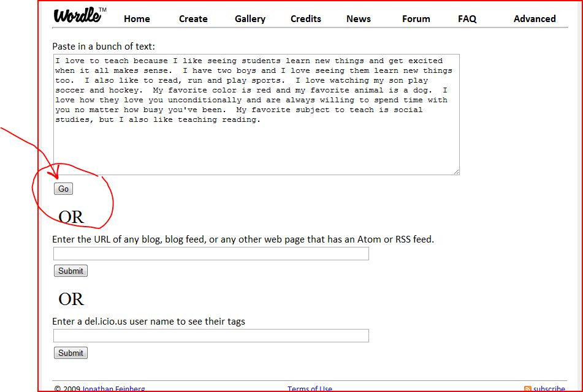Open the Advanced page
This screenshot has width=583, height=392.
535,19
